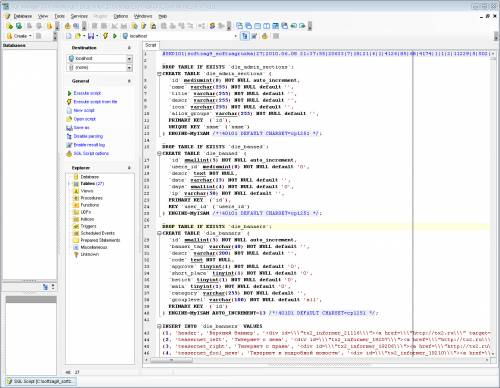Open the Windows menu
The height and width of the screenshot is (388, 500).
[143, 16]
